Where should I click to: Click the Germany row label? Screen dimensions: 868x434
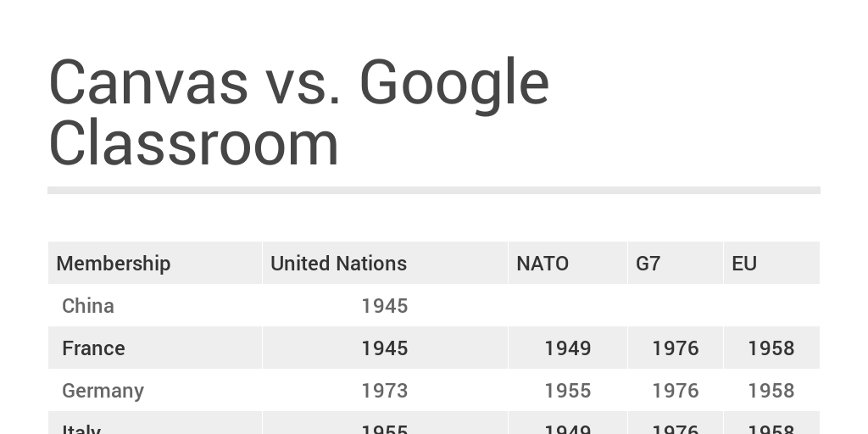pyautogui.click(x=103, y=391)
